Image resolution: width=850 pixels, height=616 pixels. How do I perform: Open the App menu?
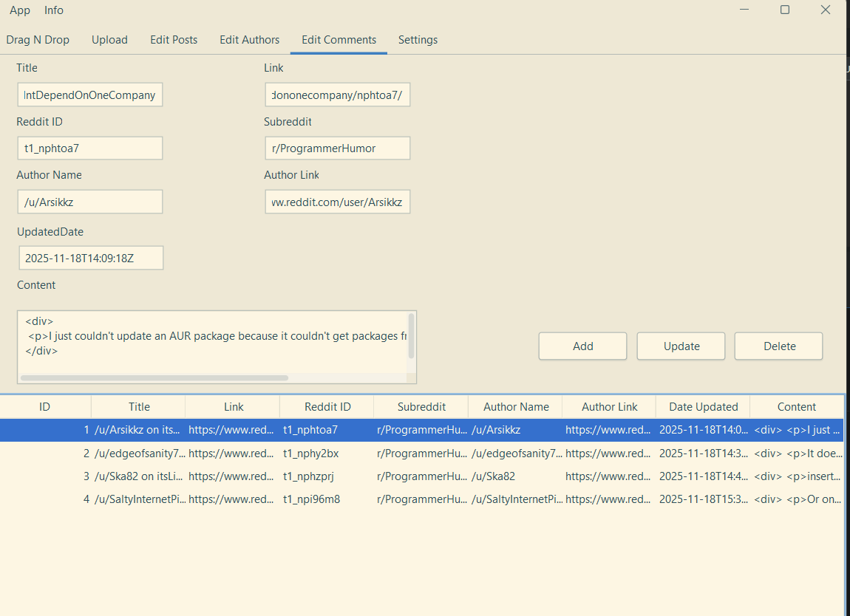(x=20, y=10)
